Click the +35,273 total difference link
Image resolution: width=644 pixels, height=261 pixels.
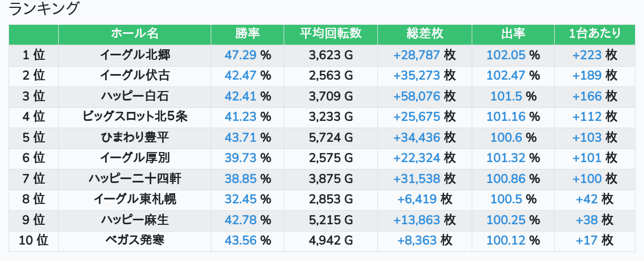(416, 75)
